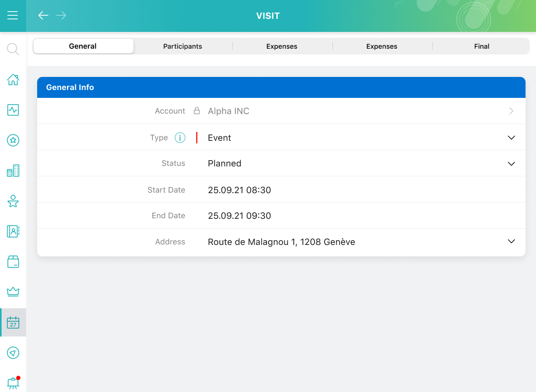The image size is (536, 392).
Task: Open the Status dropdown showing Planned
Action: (x=511, y=163)
